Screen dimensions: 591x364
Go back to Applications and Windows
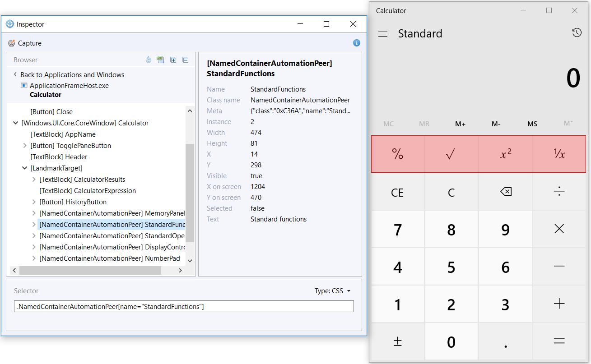(x=69, y=75)
